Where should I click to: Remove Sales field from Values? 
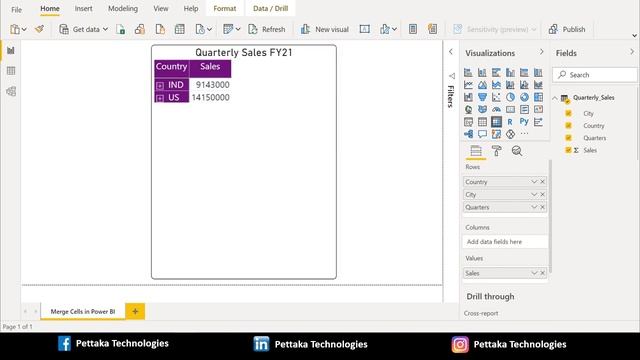pos(542,273)
